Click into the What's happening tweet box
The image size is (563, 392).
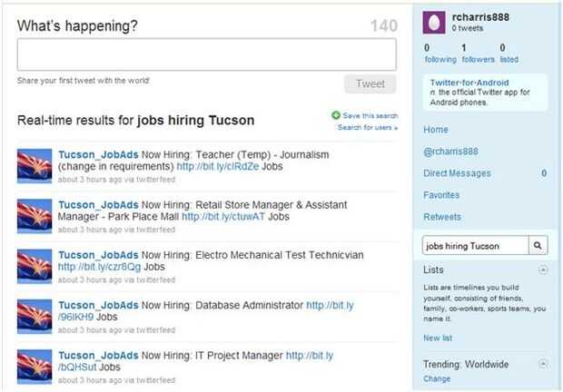[x=207, y=54]
